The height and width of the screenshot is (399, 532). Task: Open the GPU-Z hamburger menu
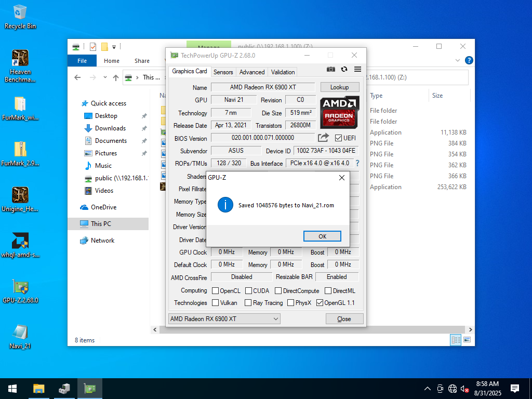click(357, 69)
